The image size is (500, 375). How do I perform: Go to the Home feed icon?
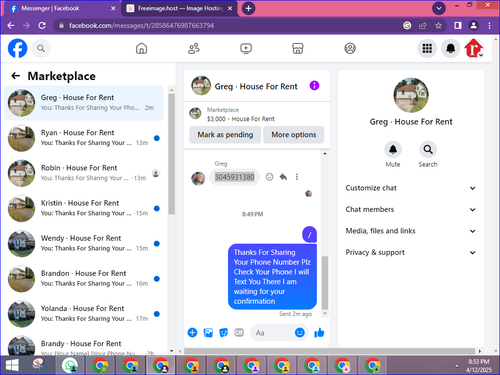142,49
